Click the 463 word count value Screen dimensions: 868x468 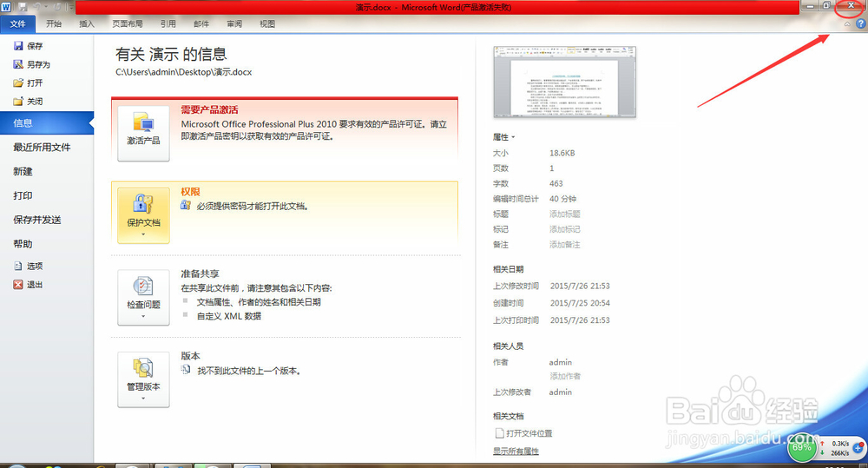pyautogui.click(x=556, y=183)
